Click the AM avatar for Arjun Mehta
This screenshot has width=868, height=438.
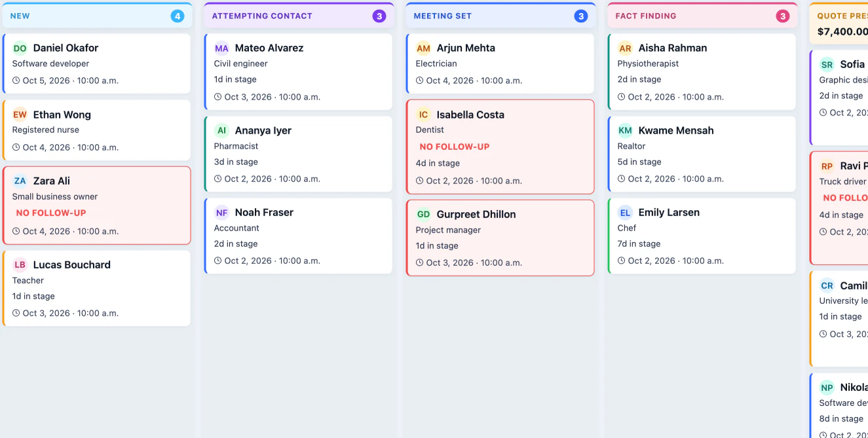click(x=424, y=48)
